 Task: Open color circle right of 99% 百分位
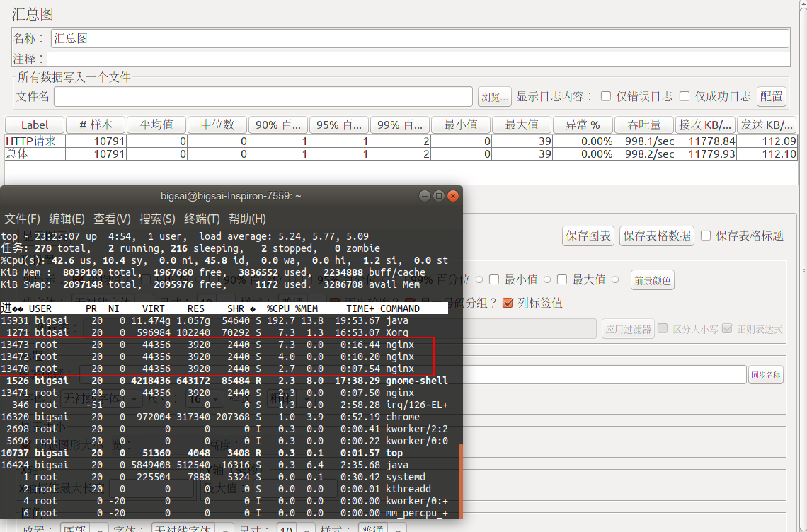tap(479, 279)
